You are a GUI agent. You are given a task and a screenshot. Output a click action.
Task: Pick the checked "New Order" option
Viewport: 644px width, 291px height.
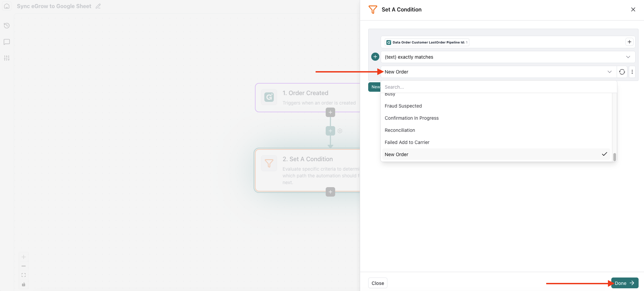tap(397, 154)
